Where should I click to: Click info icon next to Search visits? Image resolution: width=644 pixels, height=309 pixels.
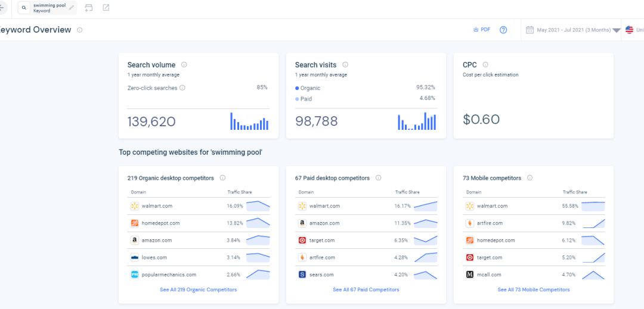(x=345, y=65)
